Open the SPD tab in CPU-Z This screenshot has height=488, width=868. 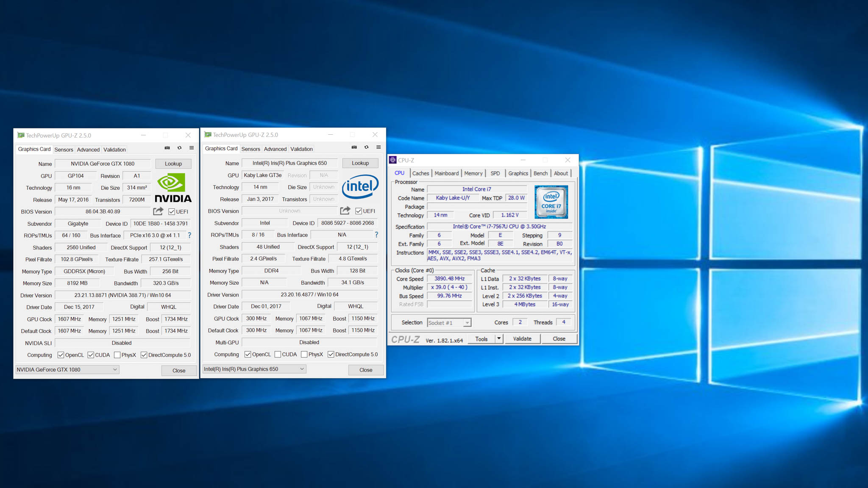pos(495,173)
